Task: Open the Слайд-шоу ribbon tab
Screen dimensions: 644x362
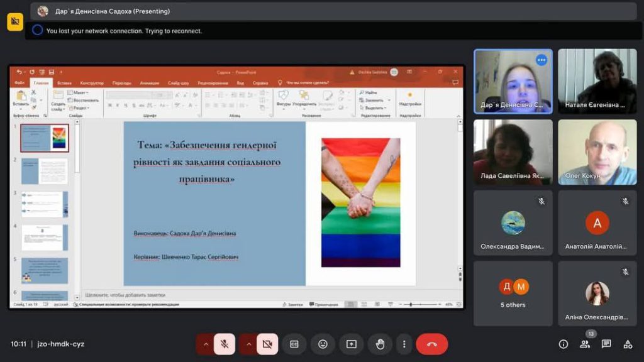Action: pos(179,83)
